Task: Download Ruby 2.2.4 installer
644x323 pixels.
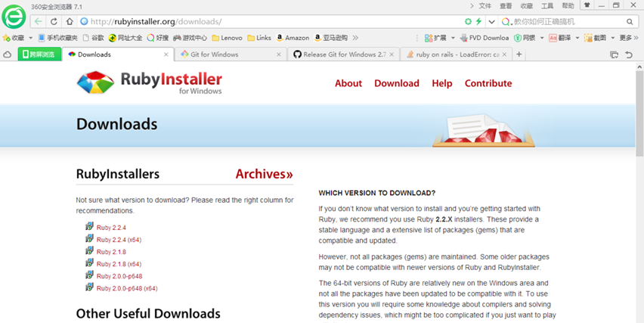Action: coord(111,228)
